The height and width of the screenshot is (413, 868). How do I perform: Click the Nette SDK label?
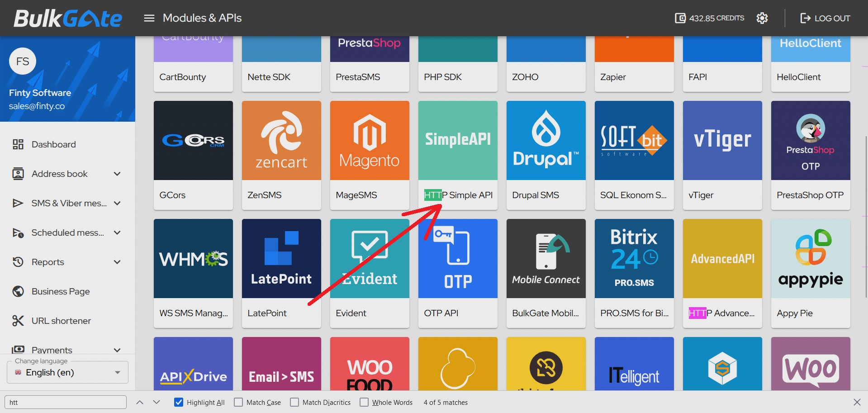click(269, 77)
